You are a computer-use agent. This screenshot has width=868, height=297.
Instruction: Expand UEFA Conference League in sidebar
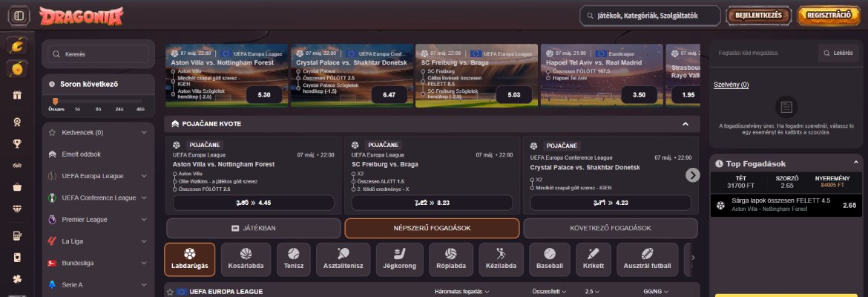tap(98, 198)
